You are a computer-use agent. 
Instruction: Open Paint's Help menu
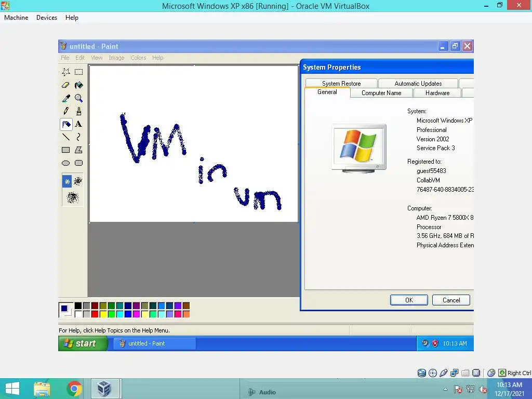[x=158, y=58]
